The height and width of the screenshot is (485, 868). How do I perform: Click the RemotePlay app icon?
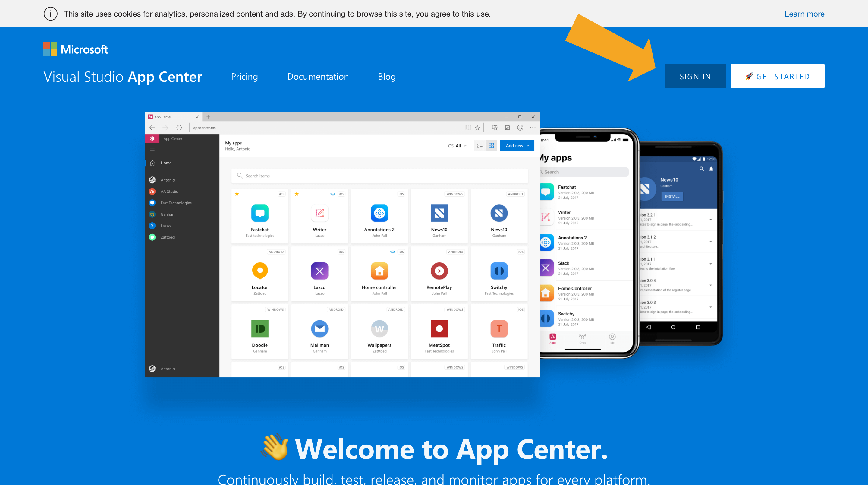tap(439, 271)
